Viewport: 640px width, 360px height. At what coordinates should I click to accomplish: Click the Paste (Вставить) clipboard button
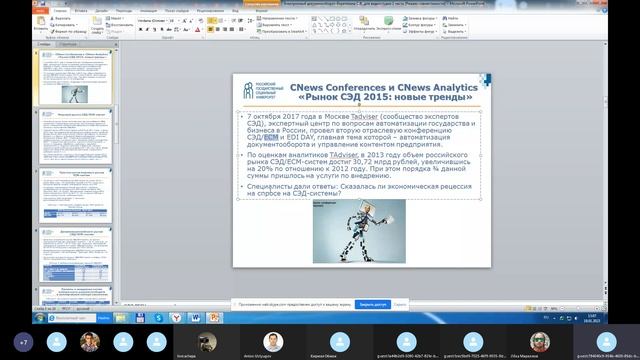(41, 24)
